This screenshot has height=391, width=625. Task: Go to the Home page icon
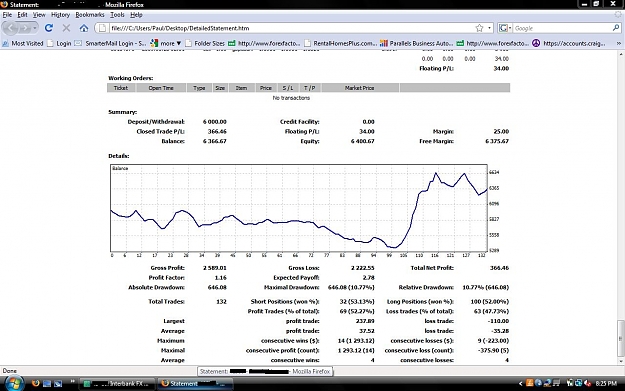tap(84, 28)
